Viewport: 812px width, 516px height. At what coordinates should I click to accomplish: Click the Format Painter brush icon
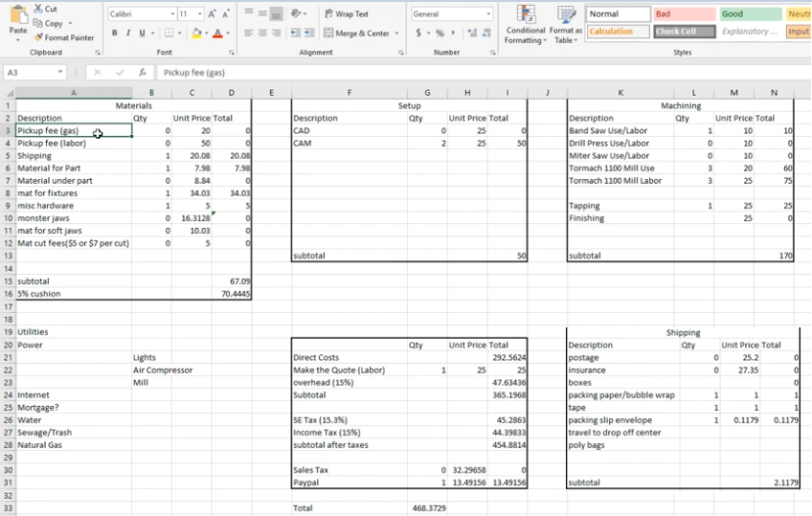pyautogui.click(x=39, y=37)
